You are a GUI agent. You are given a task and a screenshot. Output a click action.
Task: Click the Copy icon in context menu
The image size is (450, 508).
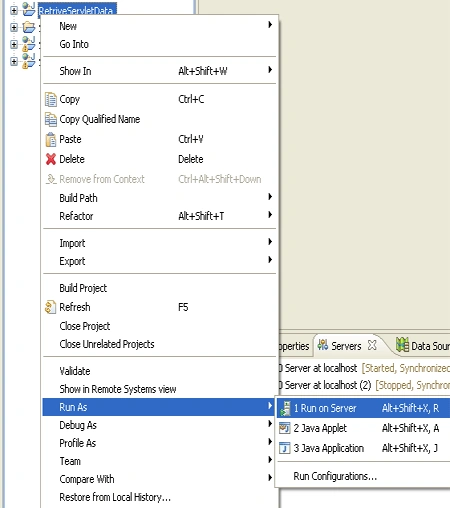point(51,99)
